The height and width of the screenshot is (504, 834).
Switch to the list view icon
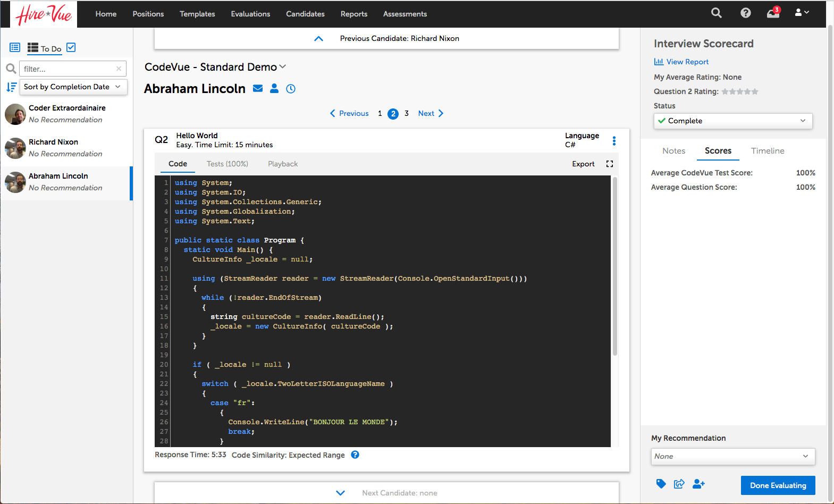(15, 48)
